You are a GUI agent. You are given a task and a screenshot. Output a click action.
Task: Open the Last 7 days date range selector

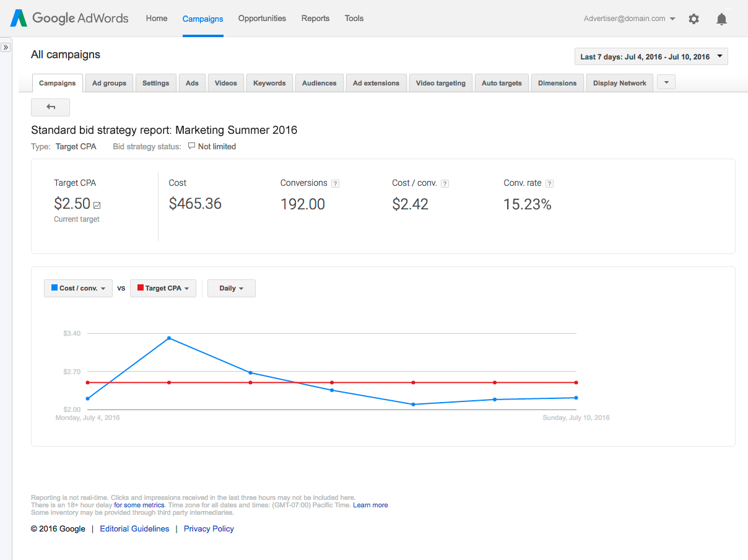(x=651, y=56)
